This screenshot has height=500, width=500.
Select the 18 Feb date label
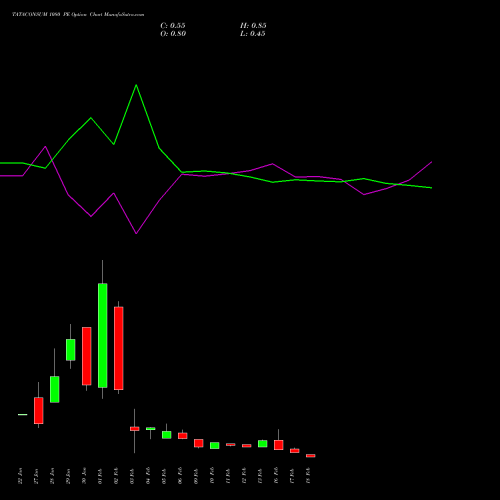308,476
